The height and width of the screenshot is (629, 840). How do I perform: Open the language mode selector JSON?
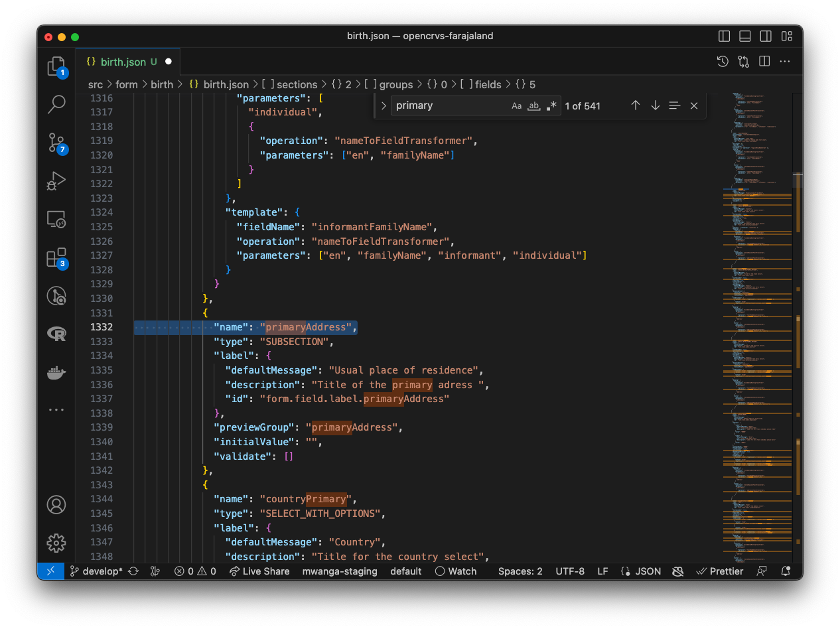(x=641, y=571)
